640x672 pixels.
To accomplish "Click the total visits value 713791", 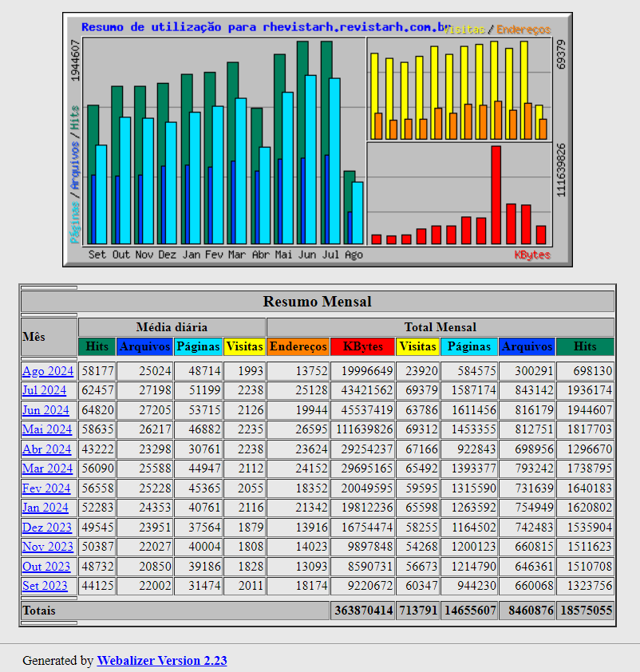I will 418,611.
